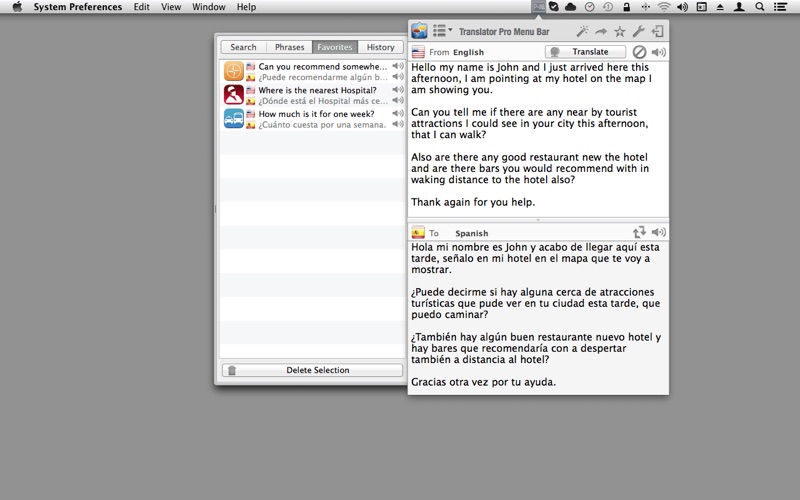Open the Help menu

tap(246, 7)
